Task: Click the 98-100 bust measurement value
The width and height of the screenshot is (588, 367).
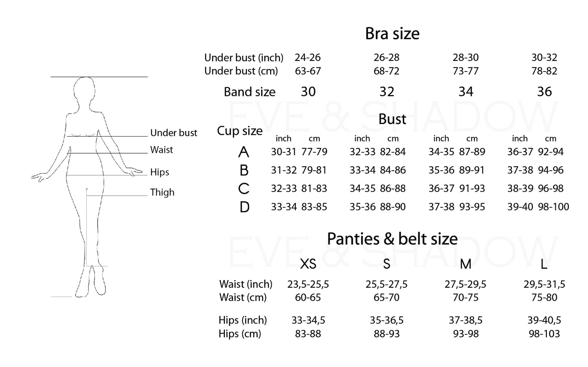Action: 553,207
